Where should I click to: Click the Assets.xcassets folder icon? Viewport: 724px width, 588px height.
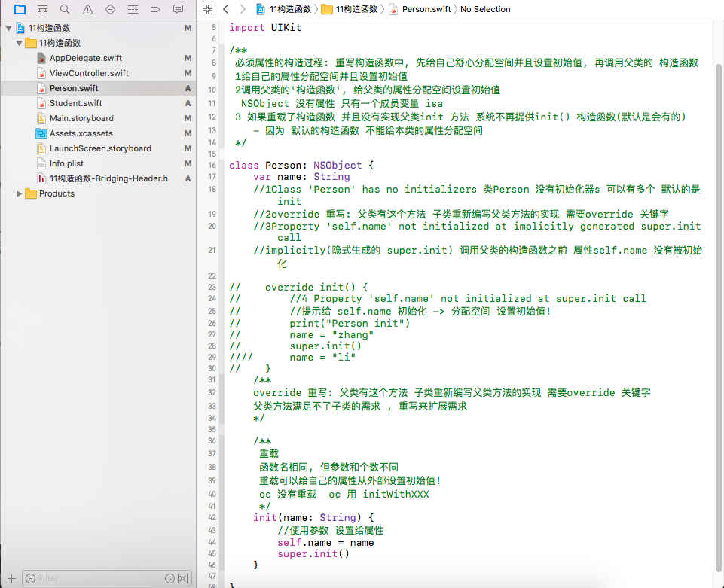[41, 134]
